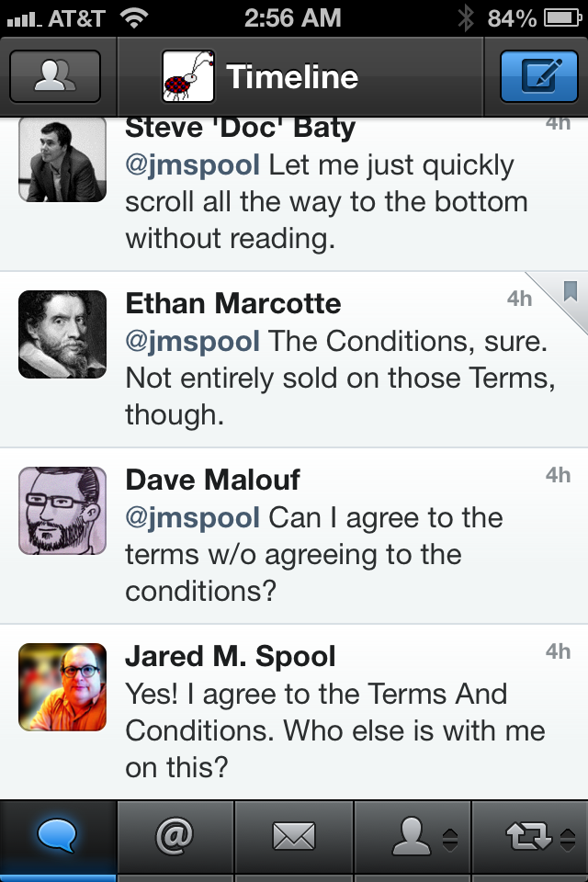Toggle the bookmark ribbon on Ethan Marcotte's tweet
Screen dimensions: 588x882
point(570,292)
